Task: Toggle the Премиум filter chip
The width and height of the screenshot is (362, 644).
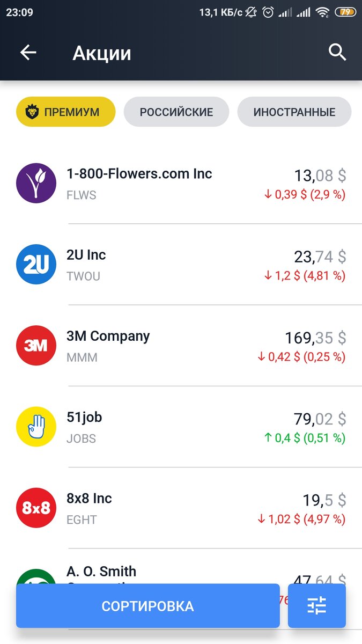Action: coord(66,112)
